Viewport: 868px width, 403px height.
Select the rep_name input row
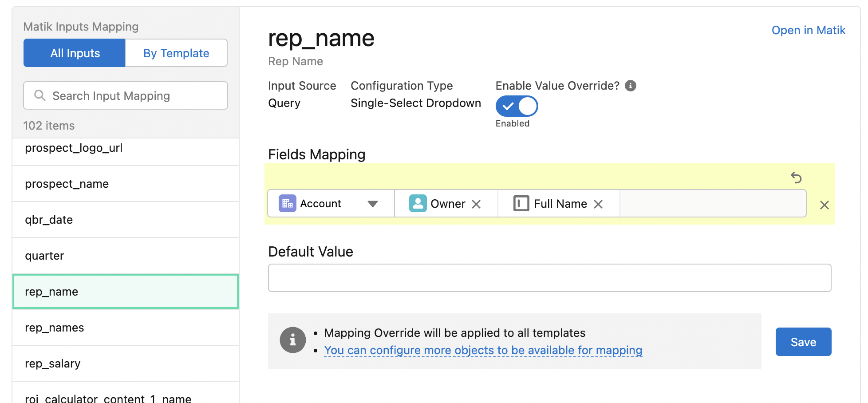pos(126,292)
